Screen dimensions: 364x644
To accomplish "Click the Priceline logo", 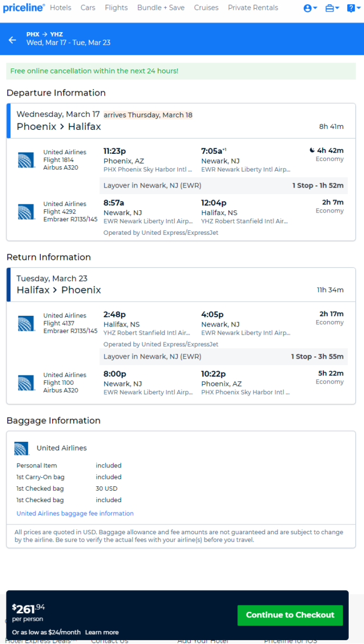I will point(24,8).
